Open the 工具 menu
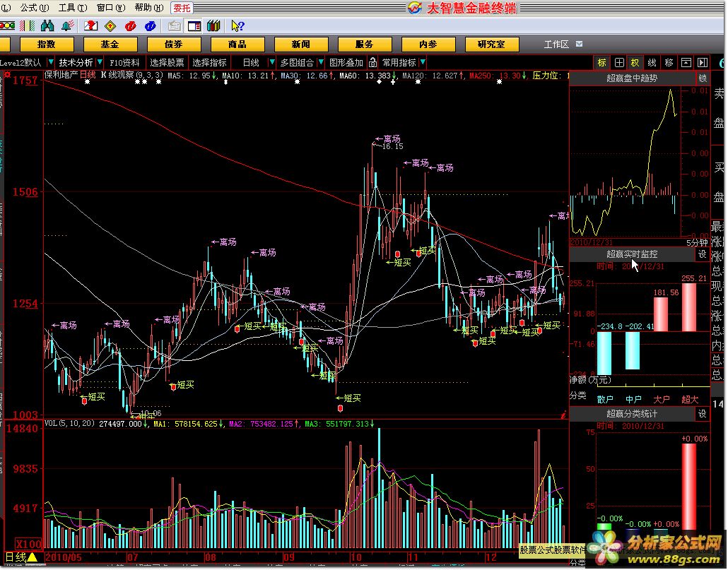Screen dimensions: 728x570 72,8
